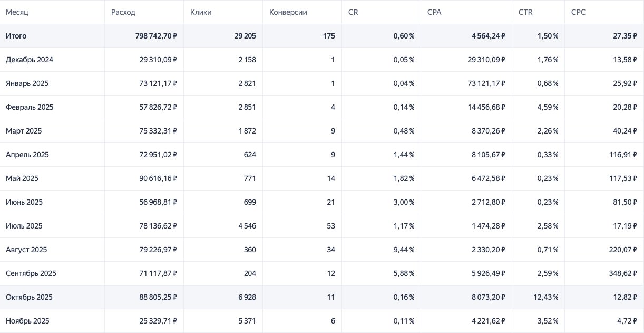Click the Август 2025 month cell
The image size is (644, 333).
point(26,250)
